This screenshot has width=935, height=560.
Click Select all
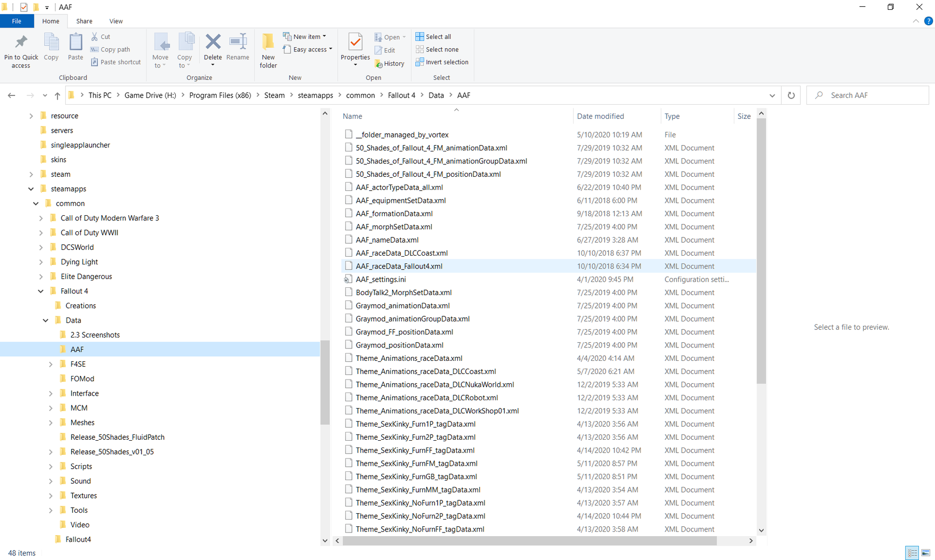[434, 37]
